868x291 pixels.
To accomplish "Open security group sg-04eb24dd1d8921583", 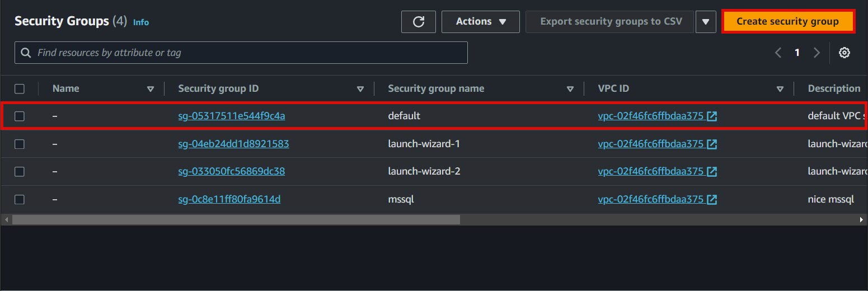I will (x=233, y=144).
